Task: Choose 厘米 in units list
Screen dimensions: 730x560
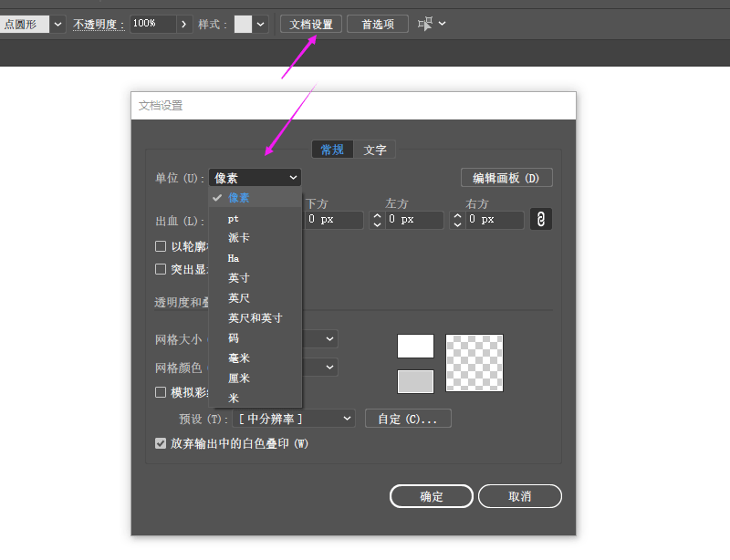Action: [x=255, y=379]
